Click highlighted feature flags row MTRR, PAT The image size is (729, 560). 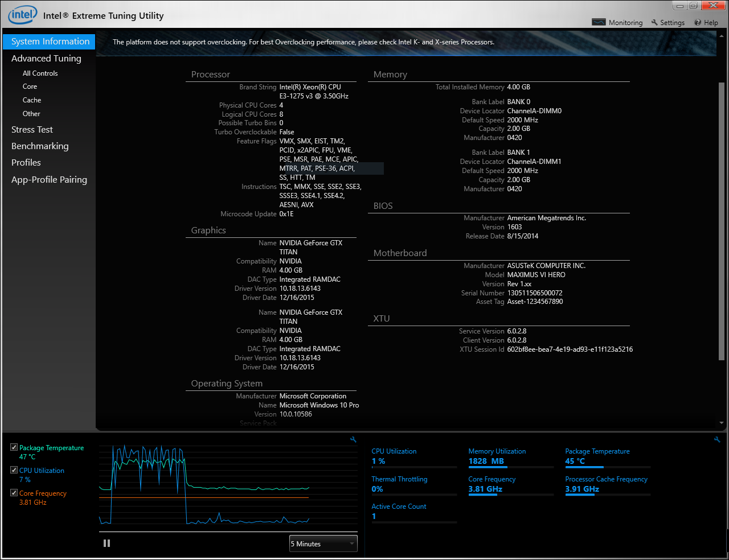pyautogui.click(x=317, y=168)
